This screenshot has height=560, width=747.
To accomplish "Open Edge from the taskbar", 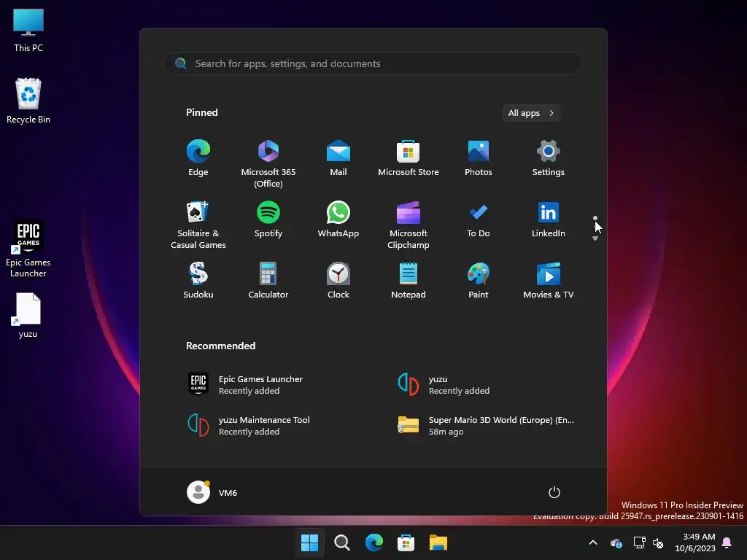I will tap(374, 542).
